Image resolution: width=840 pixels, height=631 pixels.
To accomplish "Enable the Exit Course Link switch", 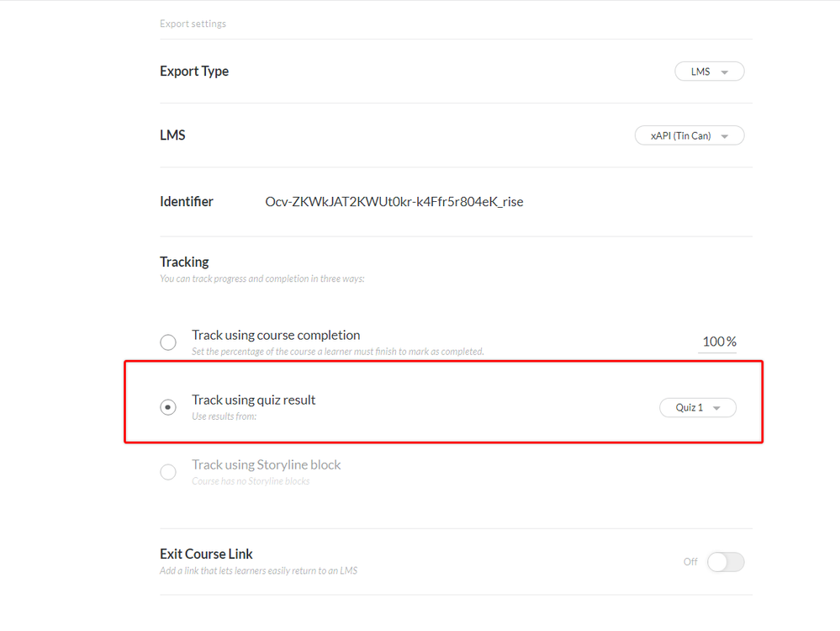I will [725, 562].
